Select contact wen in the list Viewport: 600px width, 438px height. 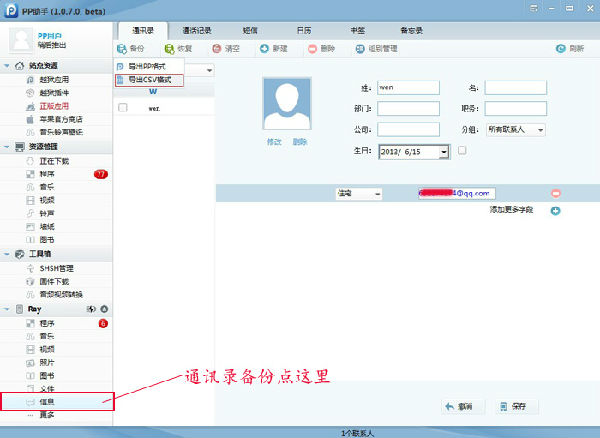[165, 108]
